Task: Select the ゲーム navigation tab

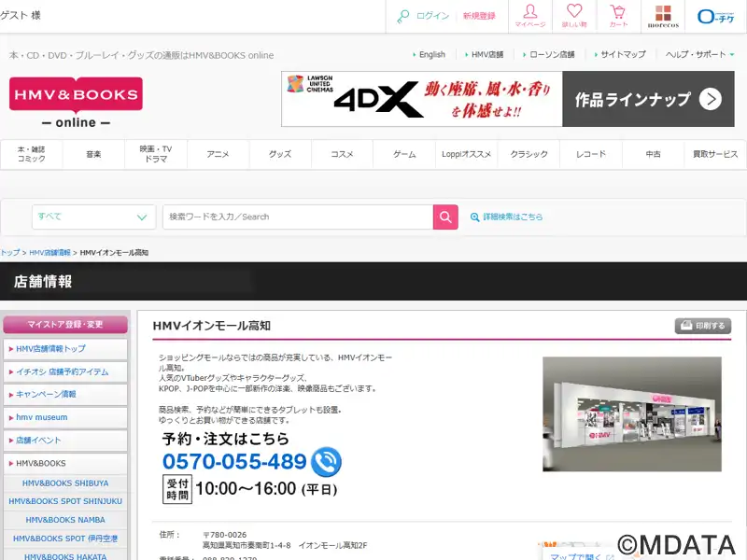Action: click(404, 154)
